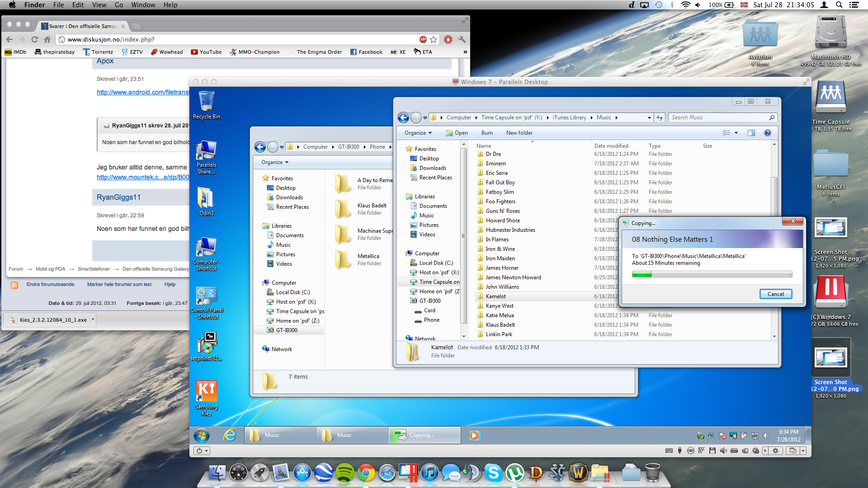Select the Kamelot folder row
This screenshot has height=488, width=868.
click(624, 296)
